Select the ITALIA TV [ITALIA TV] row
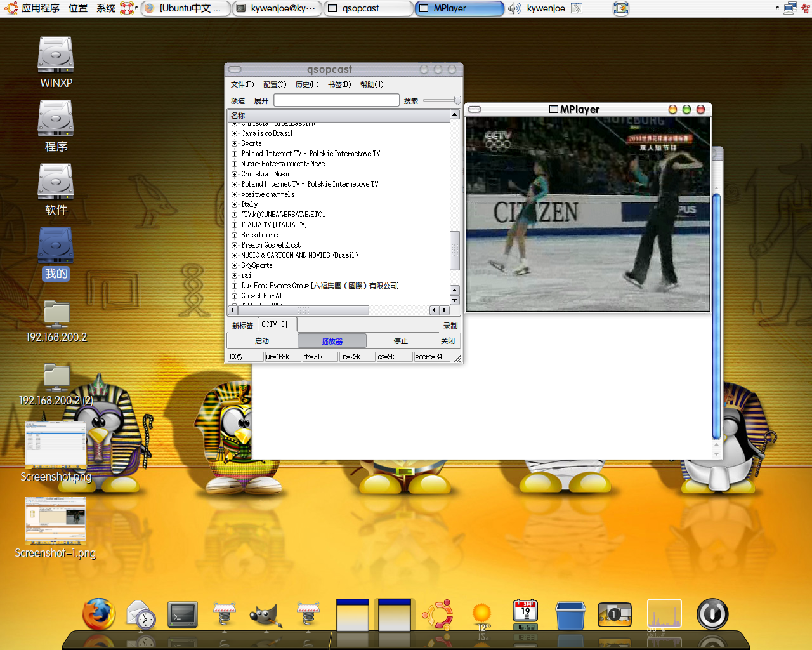This screenshot has height=650, width=812. 339,225
